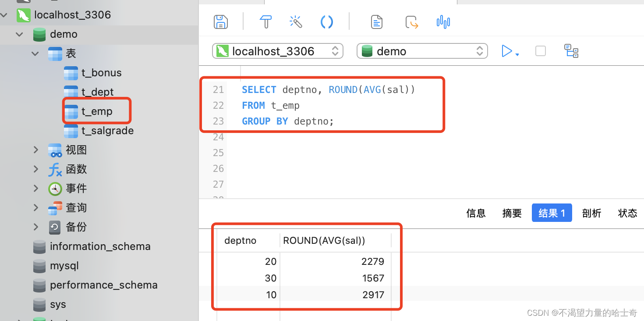644x321 pixels.
Task: Select the t_emp table in tree
Action: click(x=97, y=111)
